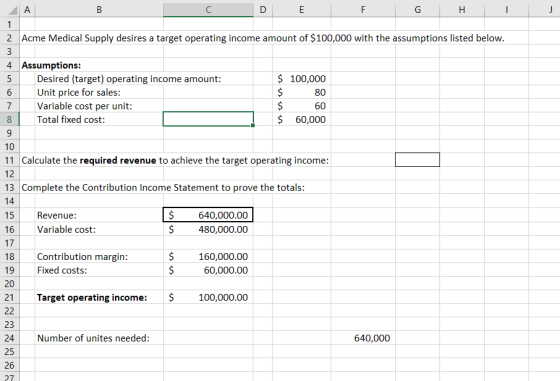This screenshot has width=560, height=381.
Task: Select column C header
Action: [208, 10]
